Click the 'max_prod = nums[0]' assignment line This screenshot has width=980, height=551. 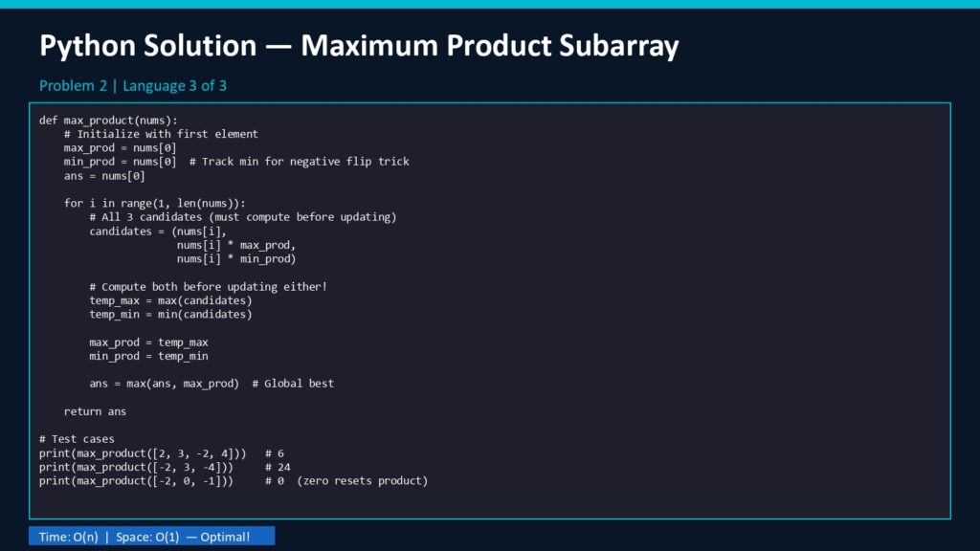tap(120, 148)
